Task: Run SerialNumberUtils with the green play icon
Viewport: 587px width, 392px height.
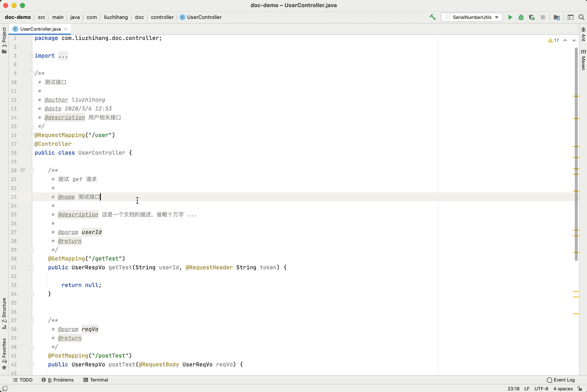Action: coord(510,17)
